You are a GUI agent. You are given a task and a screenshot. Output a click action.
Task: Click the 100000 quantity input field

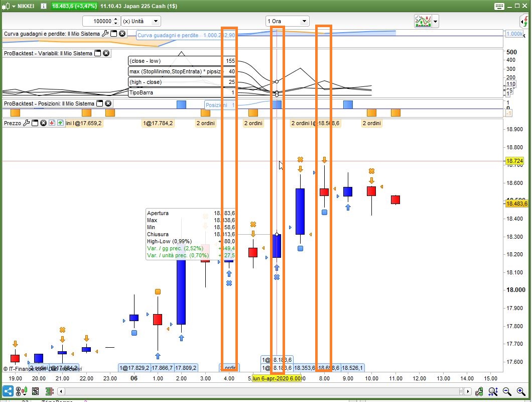[97, 21]
